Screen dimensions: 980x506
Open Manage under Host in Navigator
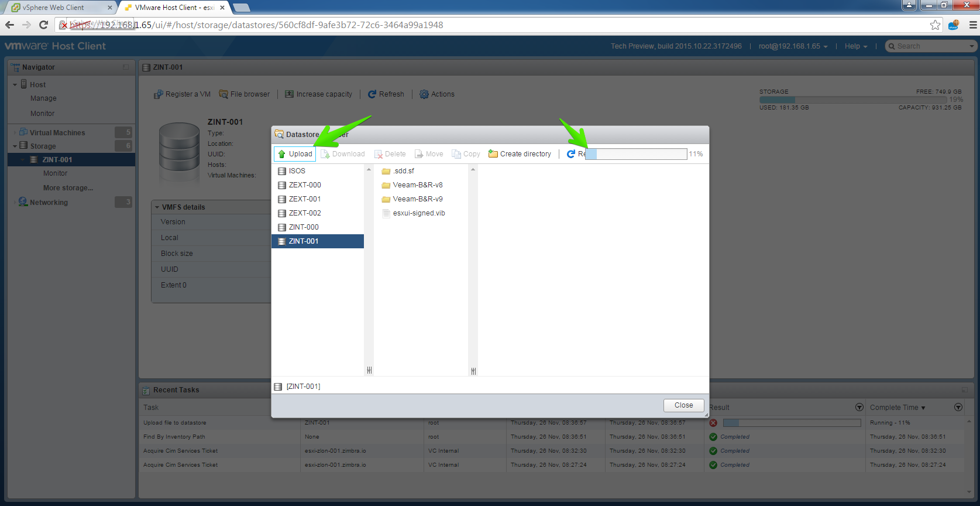[x=43, y=98]
